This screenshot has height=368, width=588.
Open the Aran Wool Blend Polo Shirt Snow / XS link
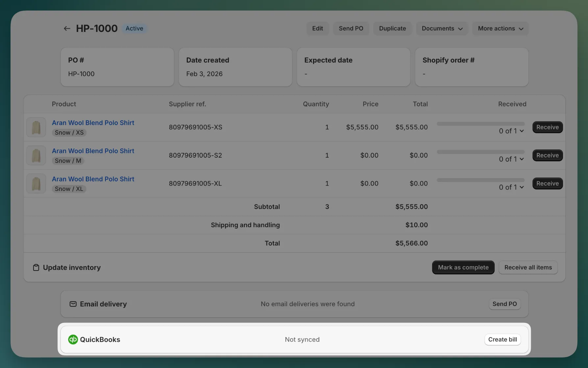(93, 123)
